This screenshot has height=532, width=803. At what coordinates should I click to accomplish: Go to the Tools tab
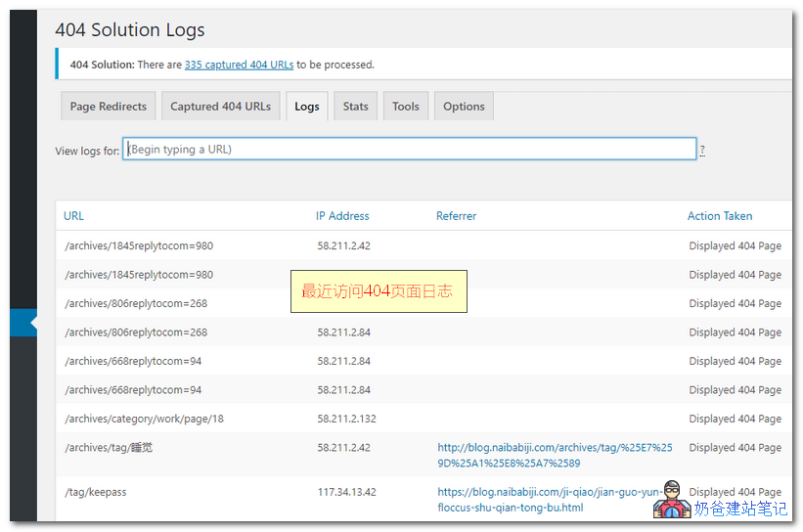pos(406,107)
